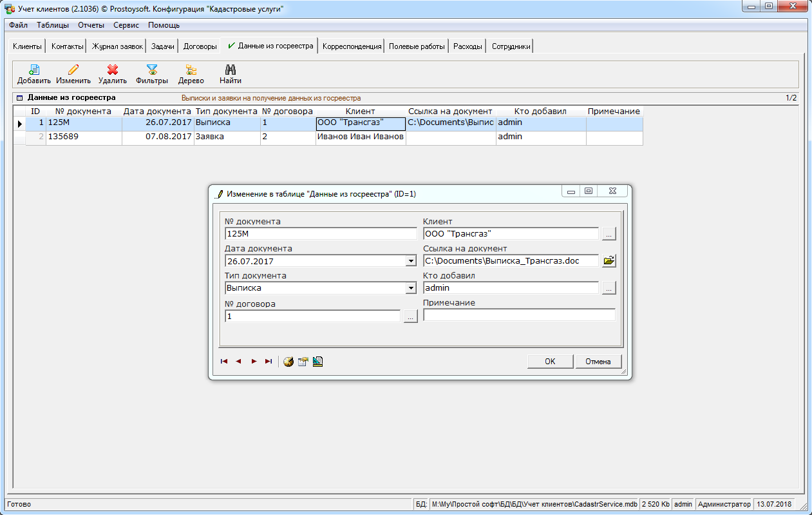Click the Примечание input field
812x515 pixels.
(519, 315)
